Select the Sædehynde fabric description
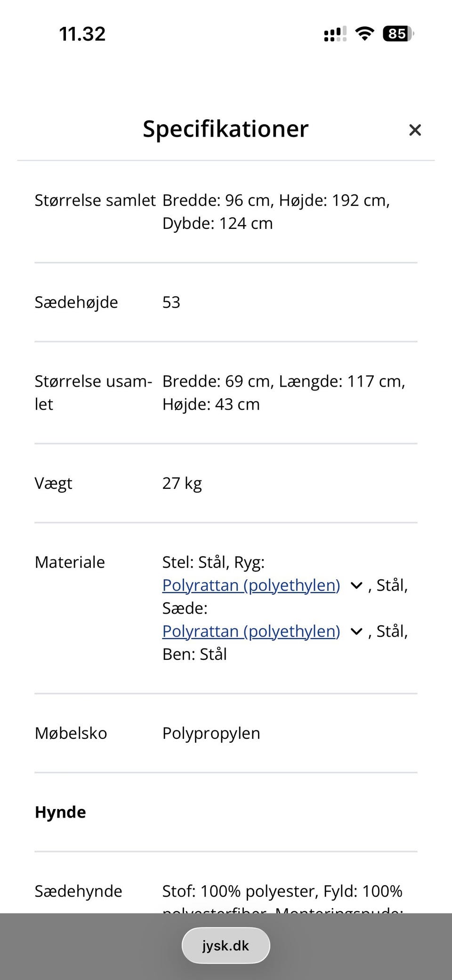This screenshot has width=452, height=980. pos(282,890)
